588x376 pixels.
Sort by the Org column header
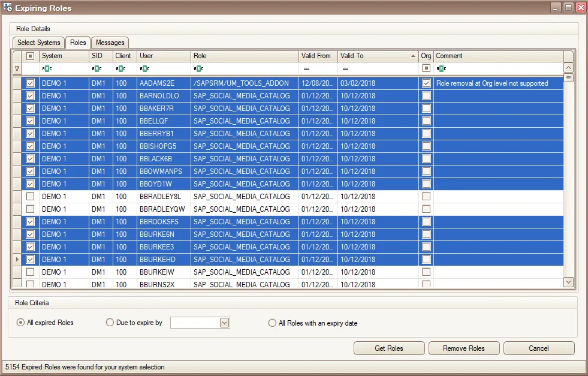426,56
